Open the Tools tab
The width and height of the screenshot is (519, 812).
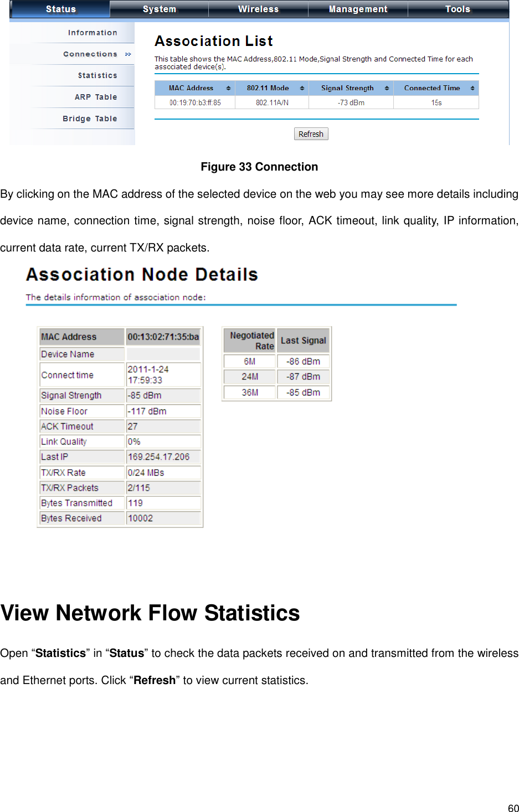point(458,9)
